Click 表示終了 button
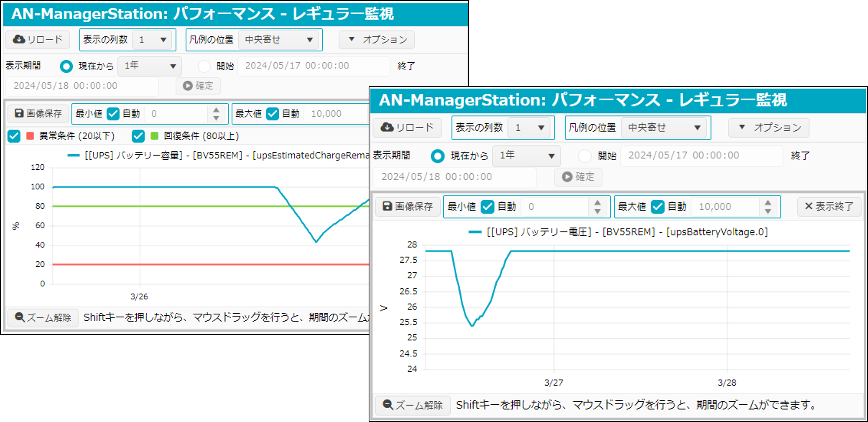The width and height of the screenshot is (868, 422). 829,206
